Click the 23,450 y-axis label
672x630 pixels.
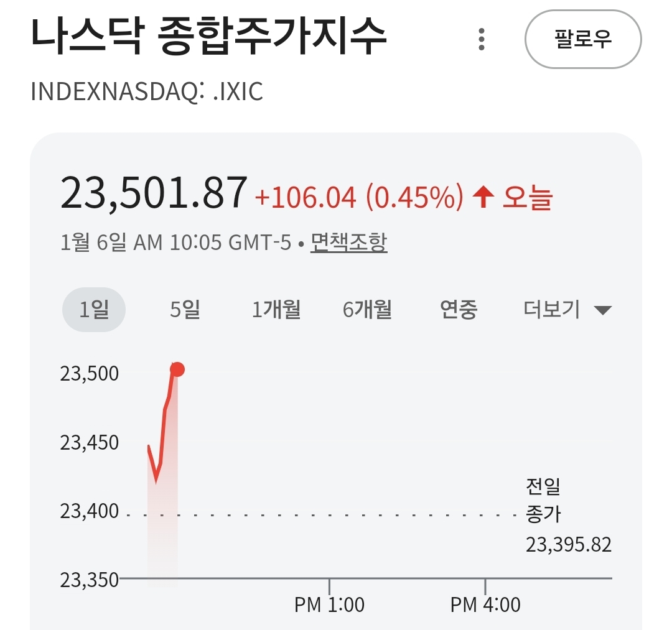[89, 443]
